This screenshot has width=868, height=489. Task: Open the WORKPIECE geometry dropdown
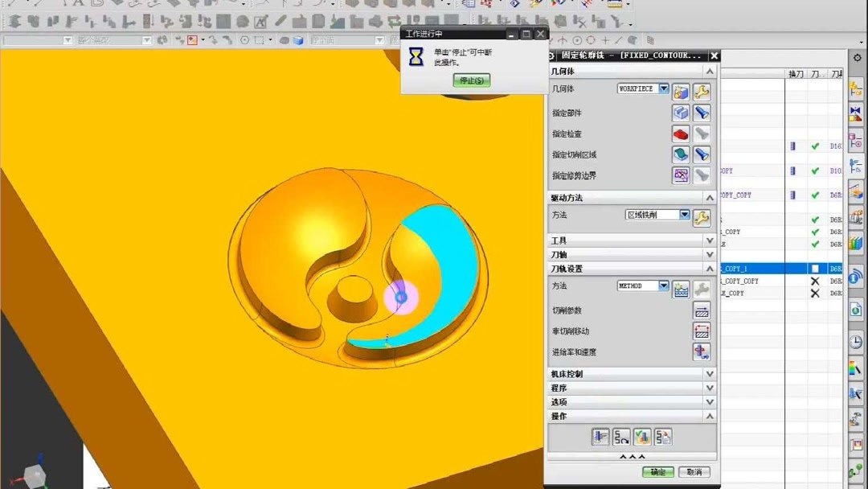(664, 88)
